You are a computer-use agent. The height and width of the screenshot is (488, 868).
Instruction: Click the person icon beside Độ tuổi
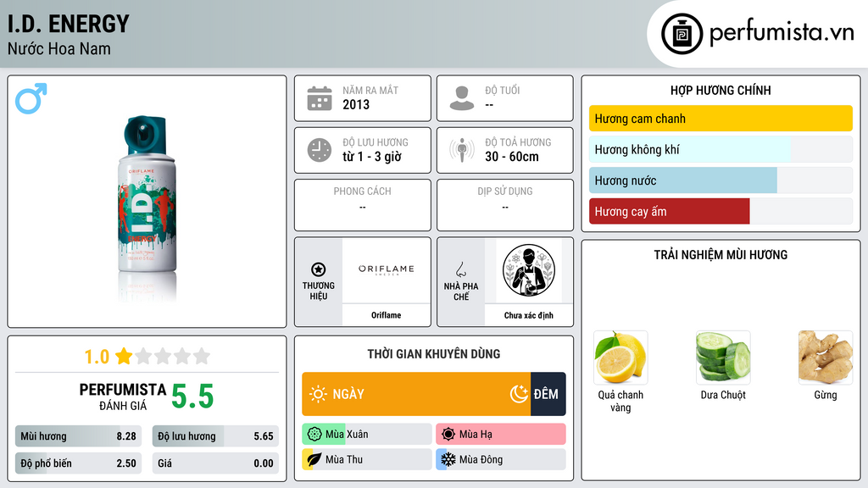(x=462, y=98)
